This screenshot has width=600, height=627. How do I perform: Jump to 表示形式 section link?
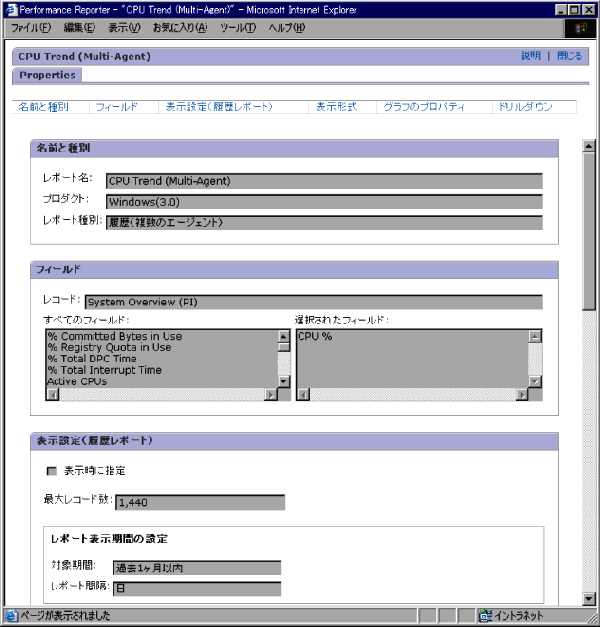(x=336, y=107)
